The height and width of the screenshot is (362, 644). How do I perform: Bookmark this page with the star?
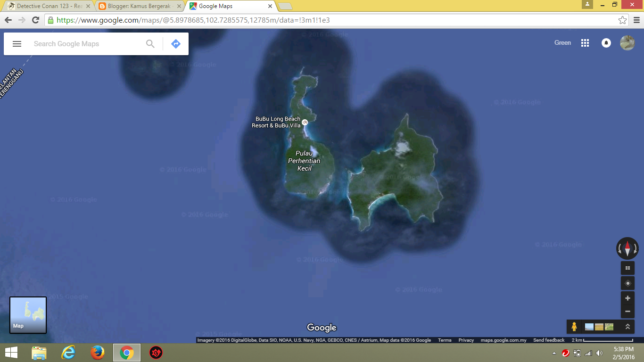(x=623, y=20)
